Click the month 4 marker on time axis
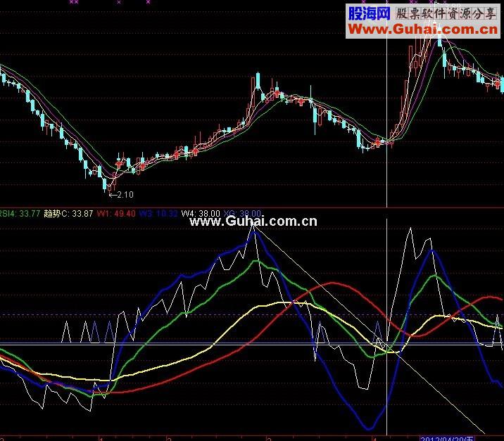 pyautogui.click(x=374, y=439)
